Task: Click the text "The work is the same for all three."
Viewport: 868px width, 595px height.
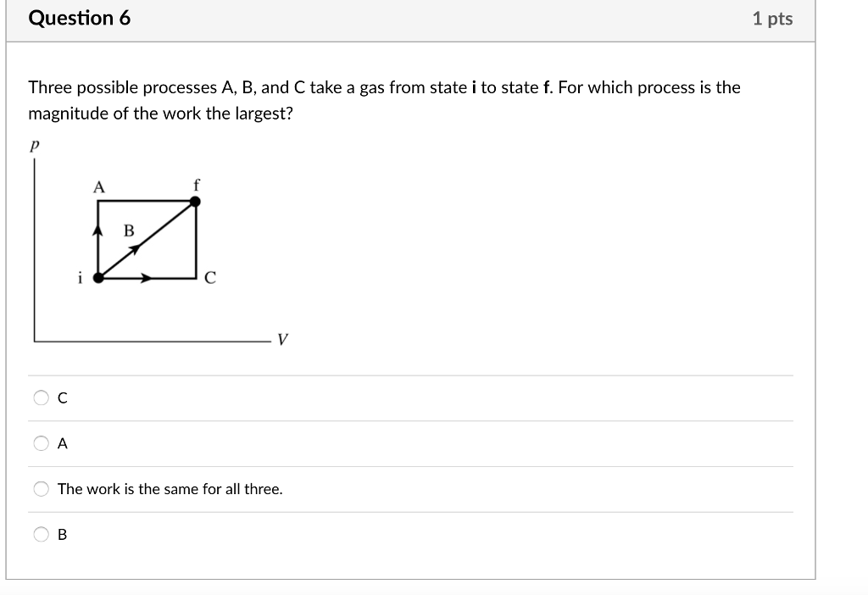Action: [170, 489]
